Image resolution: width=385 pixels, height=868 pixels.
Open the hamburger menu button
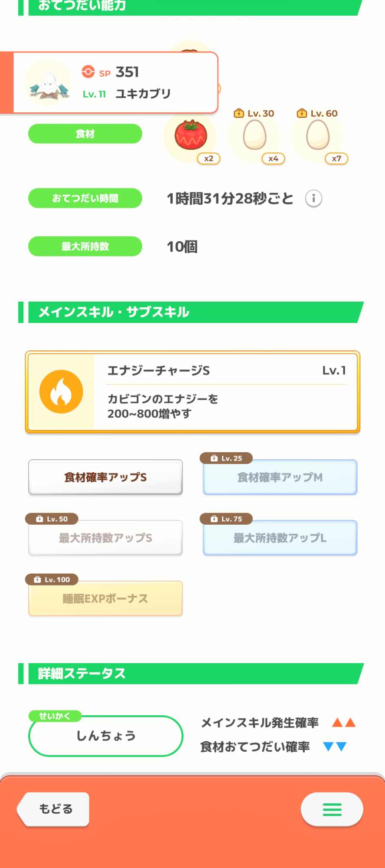pos(332,809)
